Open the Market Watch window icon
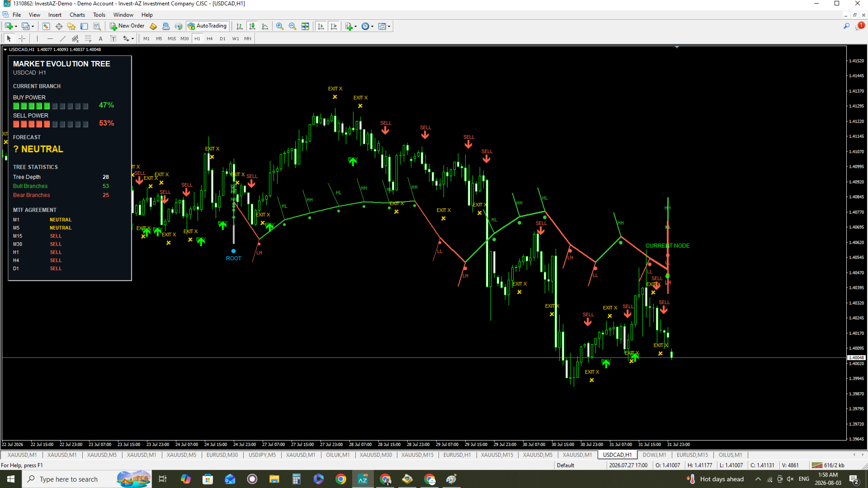Image resolution: width=868 pixels, height=488 pixels. click(46, 26)
